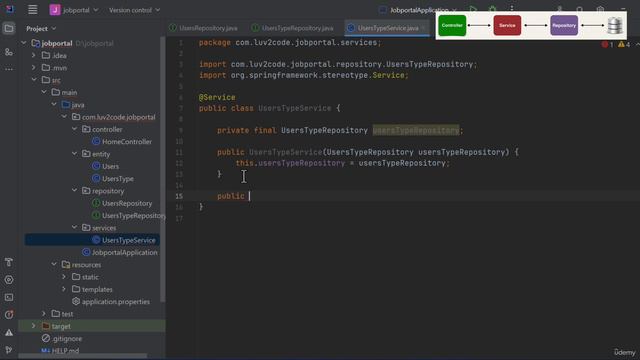The height and width of the screenshot is (360, 640).
Task: Click line number 15 in gutter
Action: pos(179,196)
